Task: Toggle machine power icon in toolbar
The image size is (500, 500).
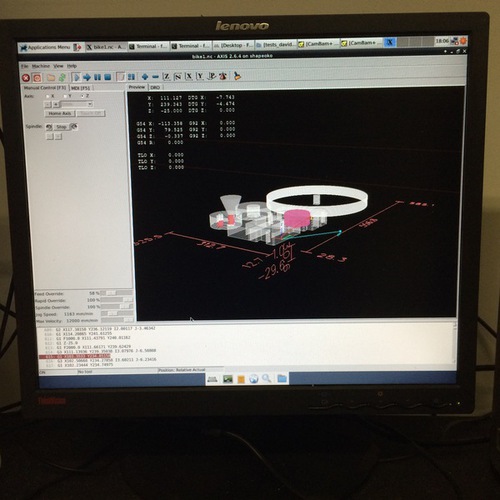Action: coord(37,78)
